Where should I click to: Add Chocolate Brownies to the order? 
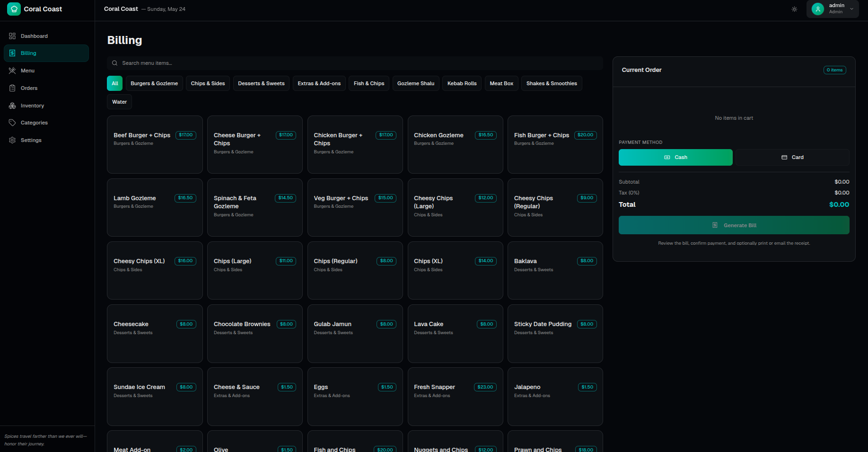(255, 334)
